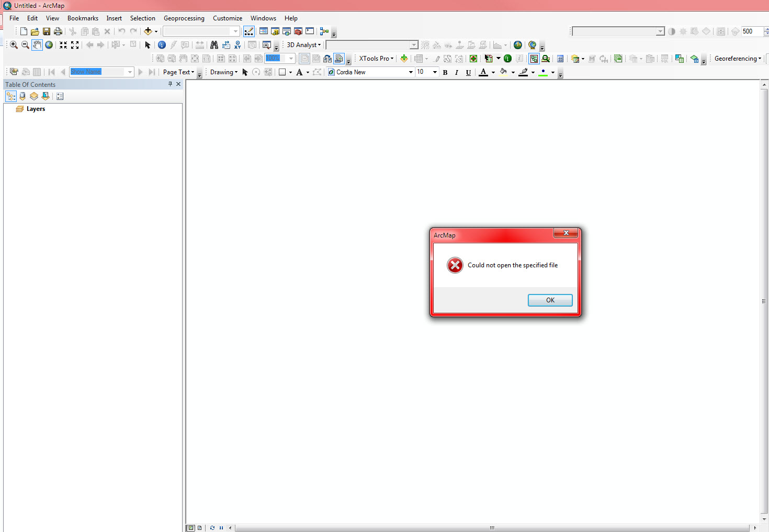This screenshot has width=769, height=532.
Task: Open the 3D Analyst dropdown menu
Action: [x=303, y=45]
